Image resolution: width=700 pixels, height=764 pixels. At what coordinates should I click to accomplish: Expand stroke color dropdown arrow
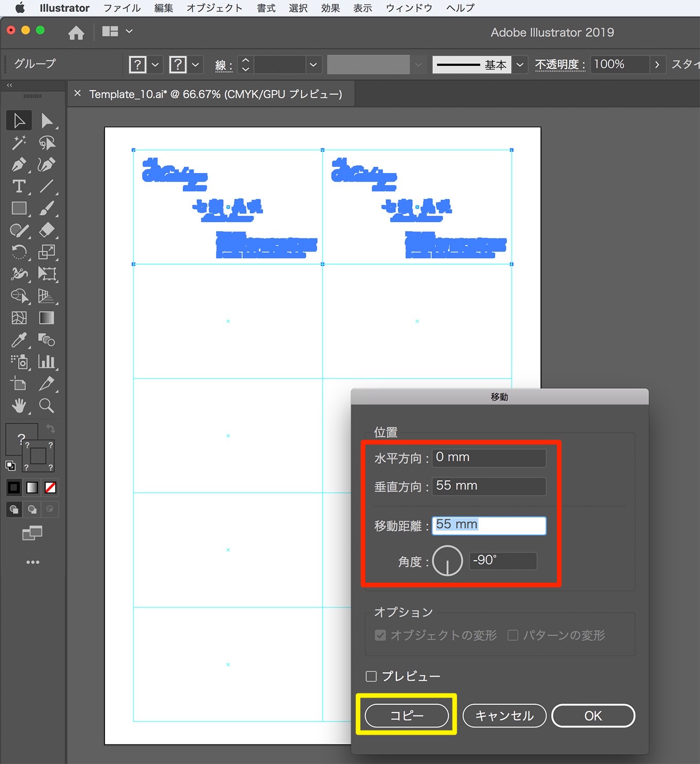coord(195,65)
